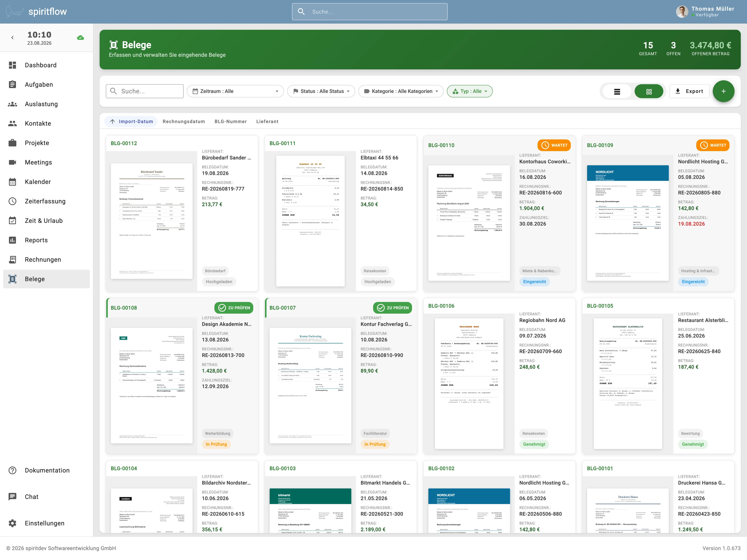This screenshot has height=560, width=747.
Task: Click the Version 1.0.673 footer text
Action: tap(721, 548)
